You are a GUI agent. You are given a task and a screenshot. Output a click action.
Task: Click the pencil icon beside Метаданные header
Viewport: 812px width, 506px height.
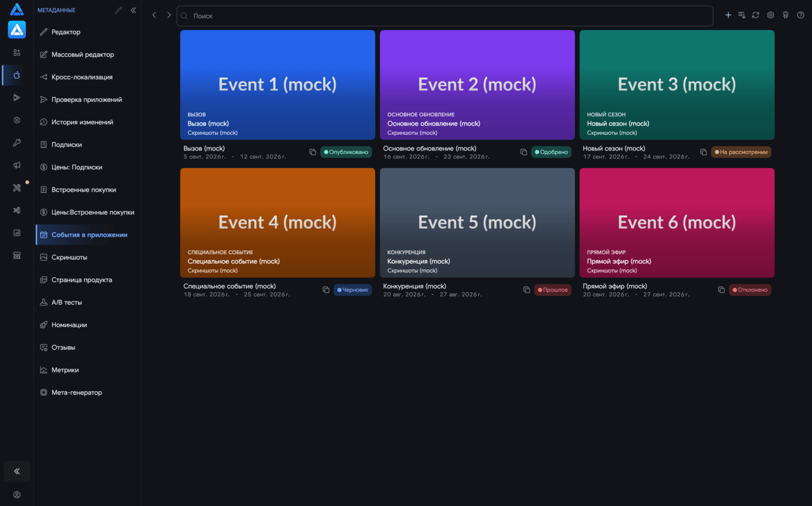[x=118, y=10]
